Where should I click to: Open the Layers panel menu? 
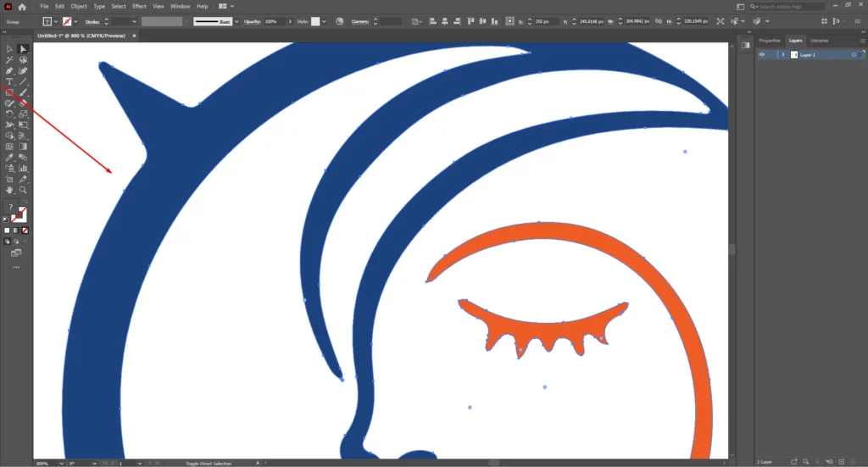pyautogui.click(x=862, y=41)
